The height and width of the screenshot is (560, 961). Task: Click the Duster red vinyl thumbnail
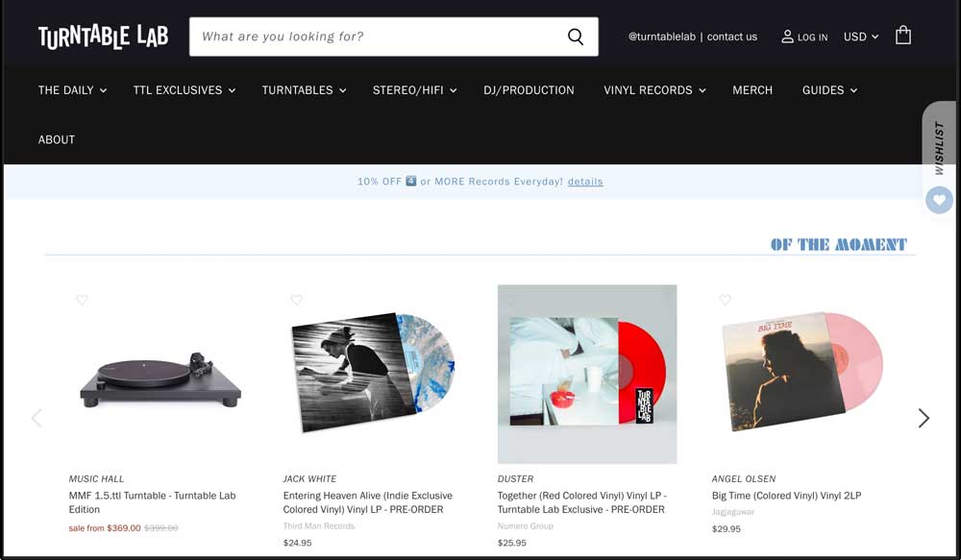(x=586, y=374)
